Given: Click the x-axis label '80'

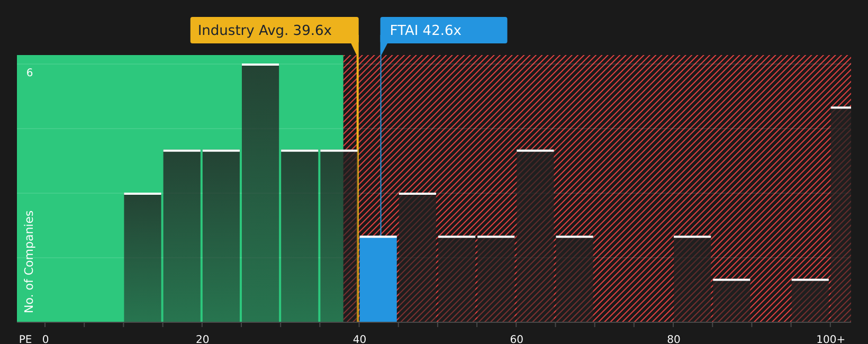Looking at the screenshot, I should (x=674, y=339).
